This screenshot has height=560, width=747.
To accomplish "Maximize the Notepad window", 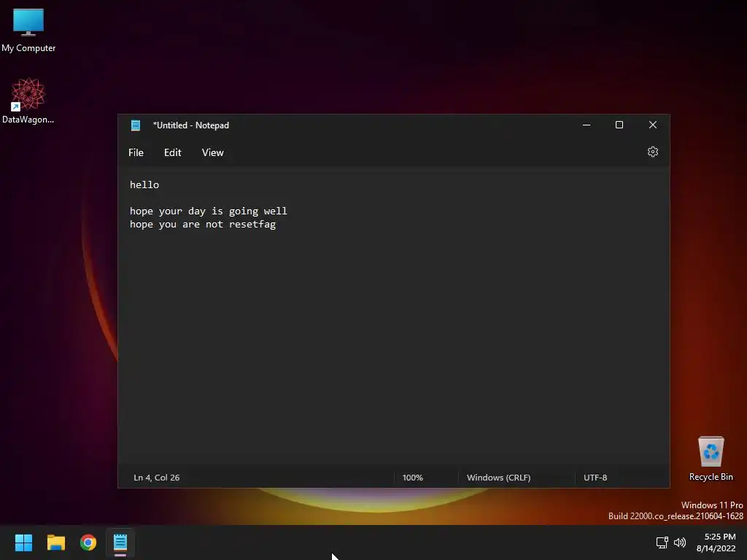I will [x=619, y=125].
